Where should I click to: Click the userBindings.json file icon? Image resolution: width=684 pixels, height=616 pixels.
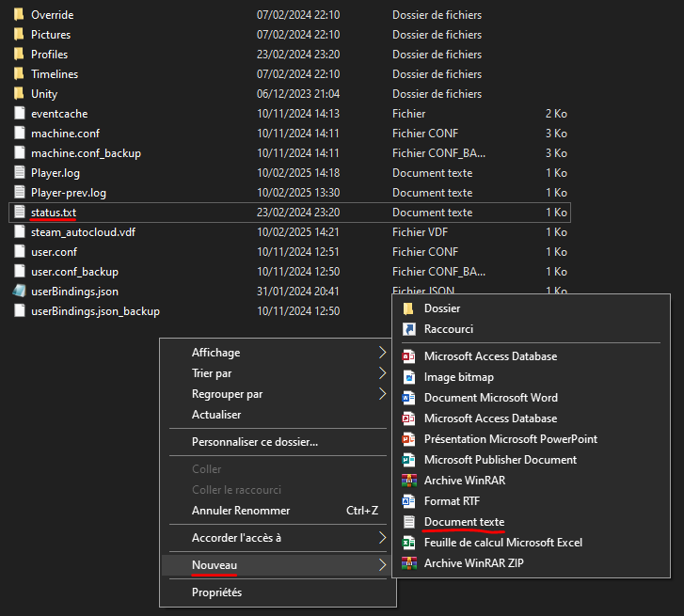[x=19, y=292]
